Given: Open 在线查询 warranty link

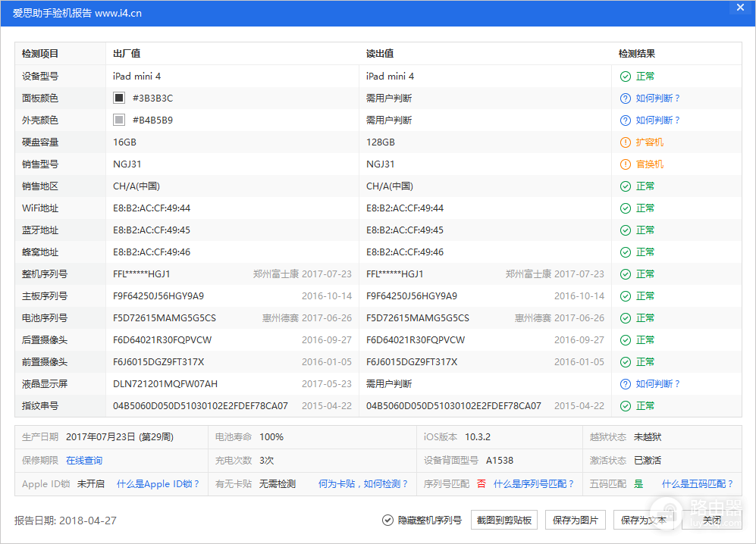Looking at the screenshot, I should [x=84, y=461].
